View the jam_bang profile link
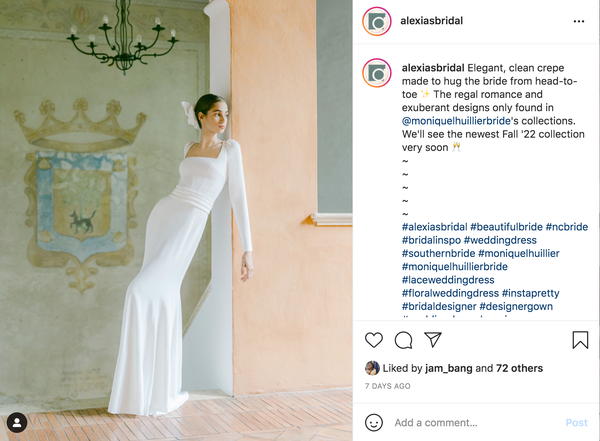 pos(448,368)
